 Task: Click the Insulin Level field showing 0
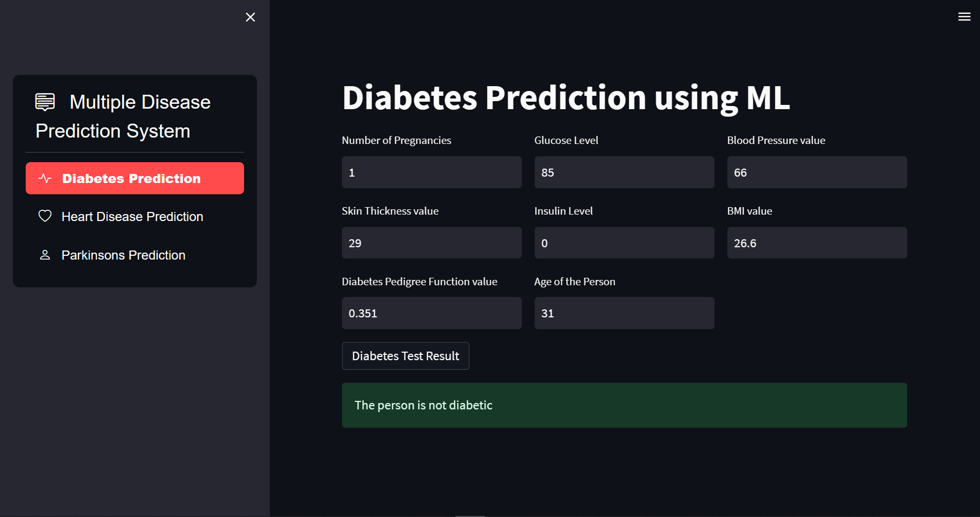click(x=624, y=242)
